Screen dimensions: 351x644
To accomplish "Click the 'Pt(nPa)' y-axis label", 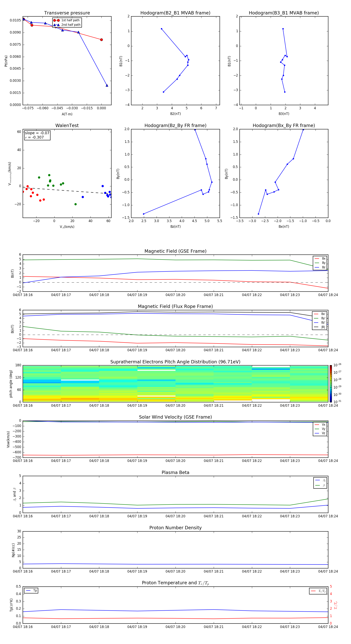I will click(6, 61).
